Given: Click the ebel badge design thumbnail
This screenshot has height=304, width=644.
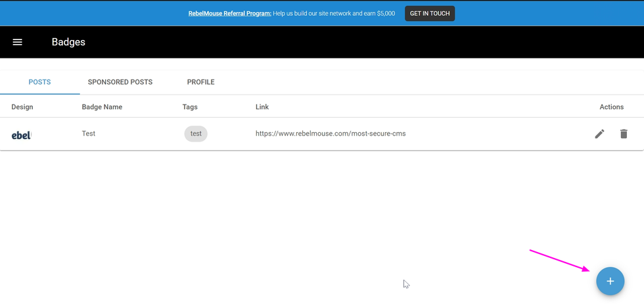Looking at the screenshot, I should (x=22, y=135).
